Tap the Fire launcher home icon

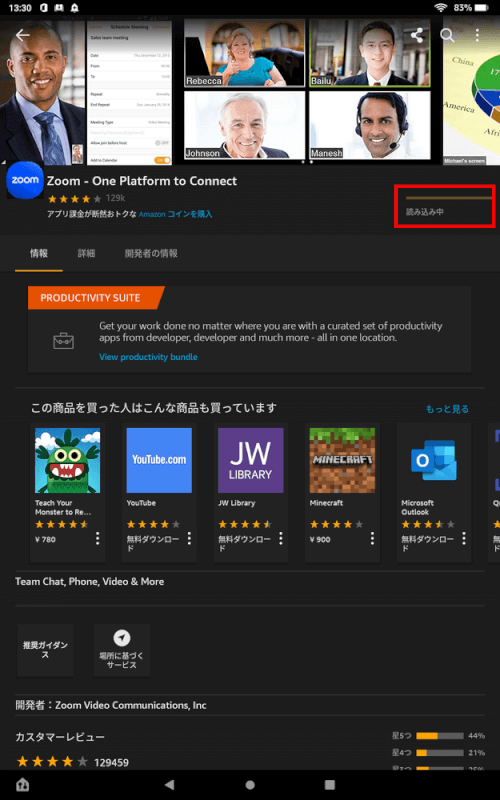coord(22,784)
